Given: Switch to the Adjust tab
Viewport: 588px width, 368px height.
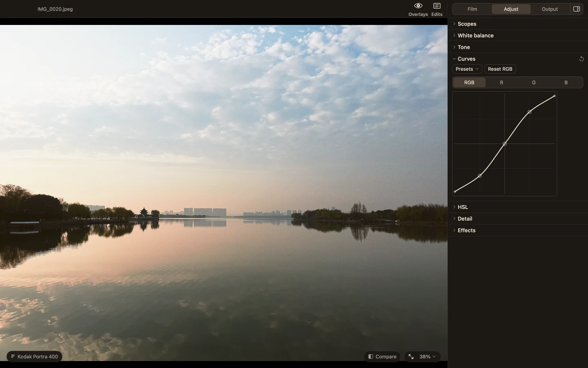Looking at the screenshot, I should 511,9.
